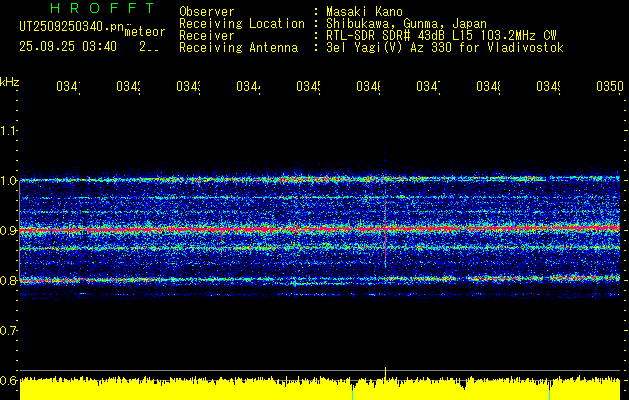Select the 0.8 frequency axis label
The image size is (629, 400).
pyautogui.click(x=9, y=281)
